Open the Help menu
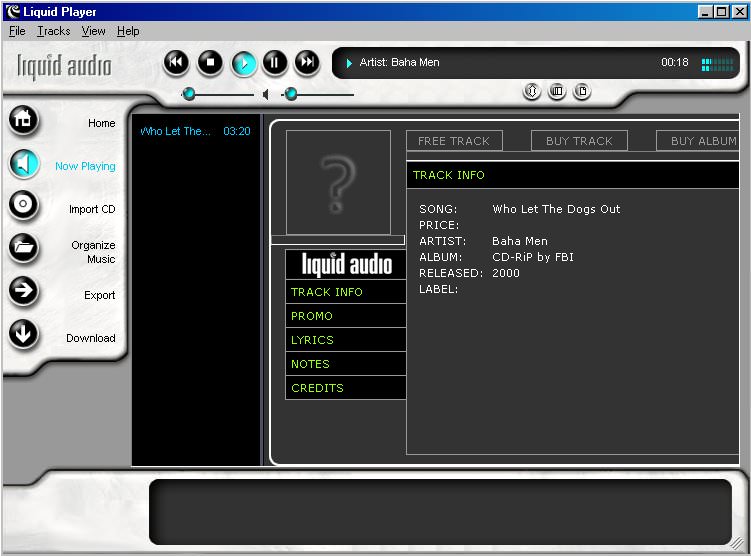 128,31
